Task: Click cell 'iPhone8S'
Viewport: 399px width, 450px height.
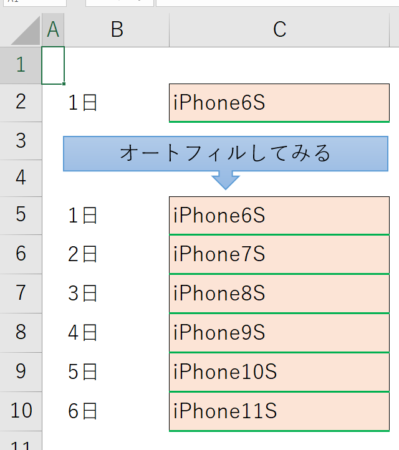Action: click(279, 294)
